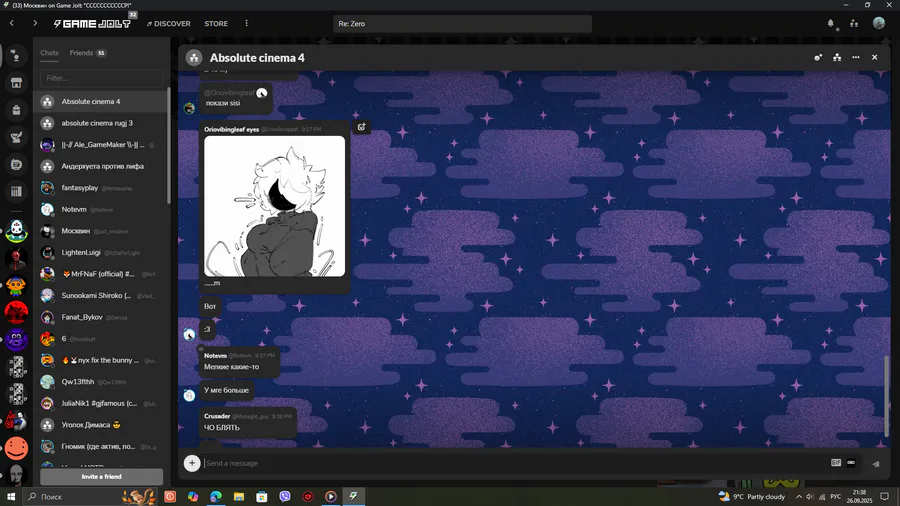Viewport: 900px width, 506px height.
Task: Open the Sunookami Shiroko chat
Action: pos(100,295)
